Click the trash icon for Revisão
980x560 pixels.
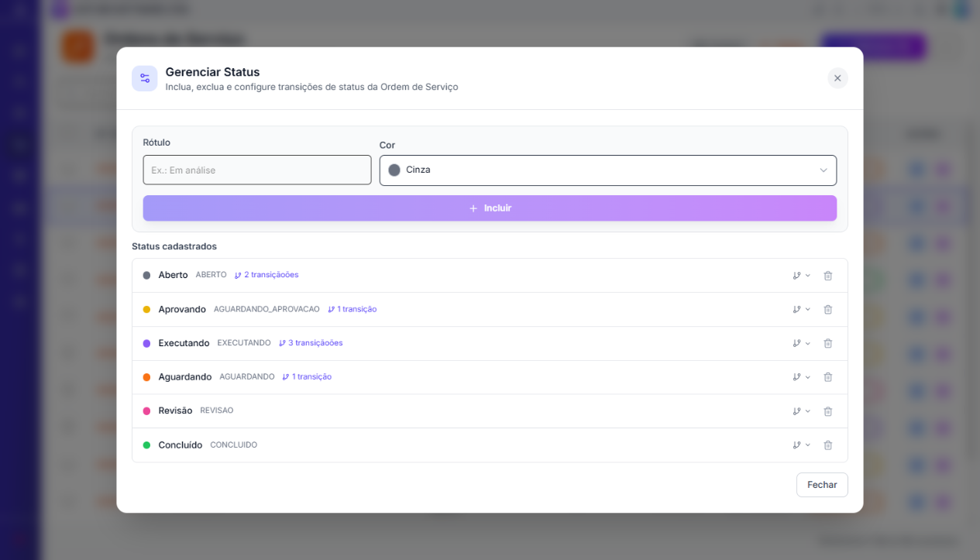tap(827, 411)
